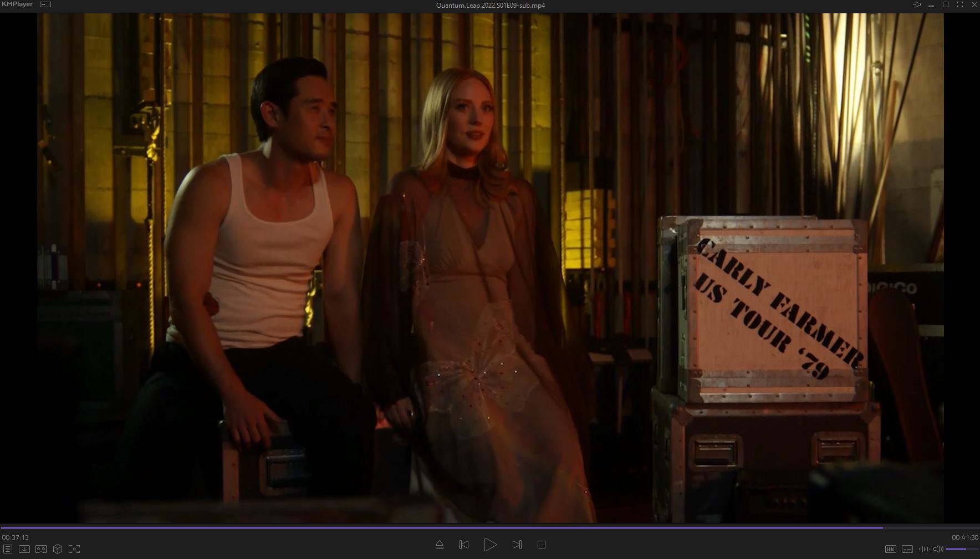Click the screen capture frame icon

(x=74, y=549)
